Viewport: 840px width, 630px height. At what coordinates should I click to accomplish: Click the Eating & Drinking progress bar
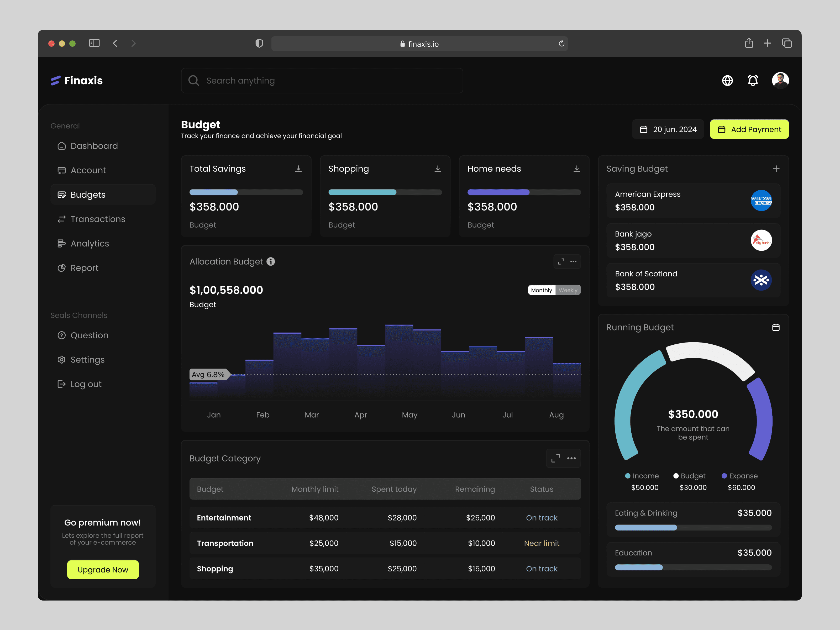click(x=693, y=527)
